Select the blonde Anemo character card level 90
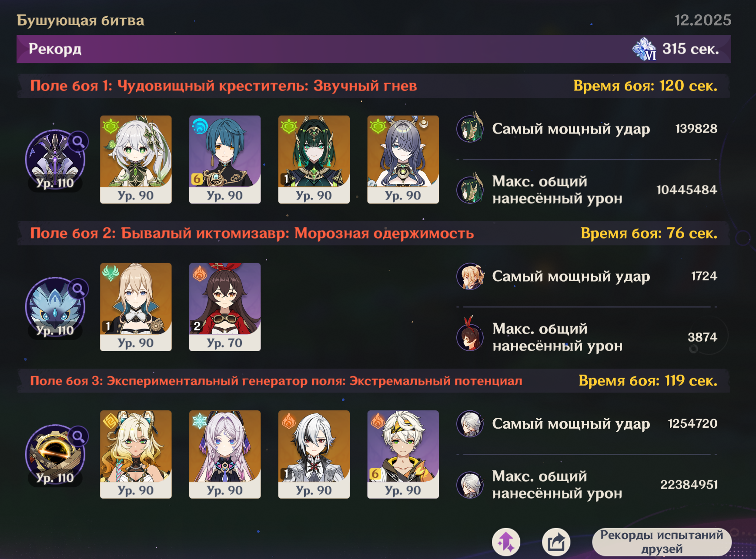This screenshot has width=756, height=559. coord(136,307)
